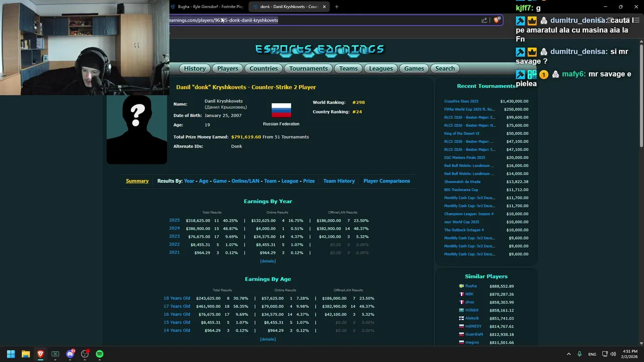Image resolution: width=644 pixels, height=362 pixels.
Task: Close the donk - Danil Kryshkovets tab
Action: pos(324,7)
